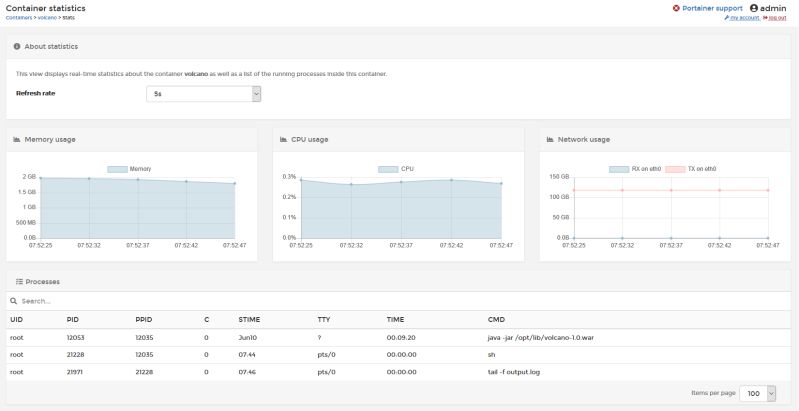Click the java -jar volcano-1.0.war command
Viewport: 799px width, 411px height.
point(541,338)
